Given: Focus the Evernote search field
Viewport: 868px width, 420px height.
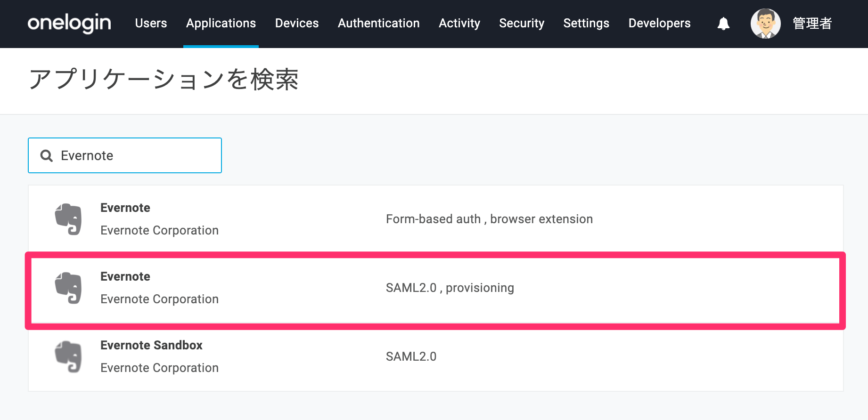Looking at the screenshot, I should [125, 155].
